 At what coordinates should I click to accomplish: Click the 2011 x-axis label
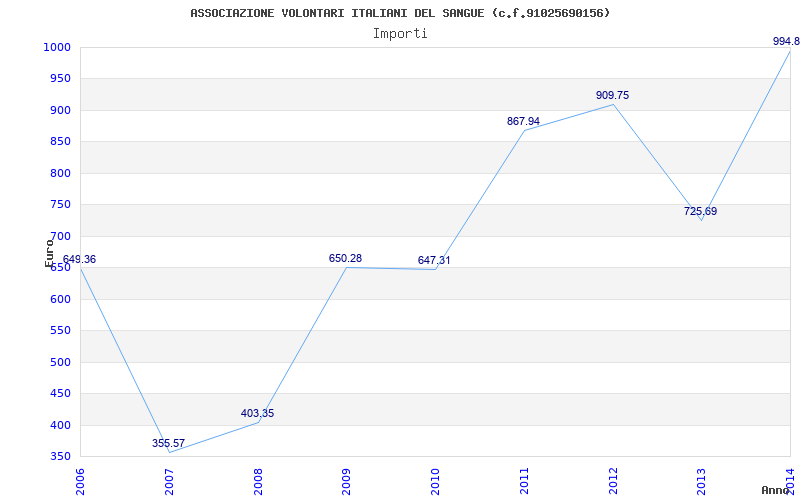click(x=524, y=481)
